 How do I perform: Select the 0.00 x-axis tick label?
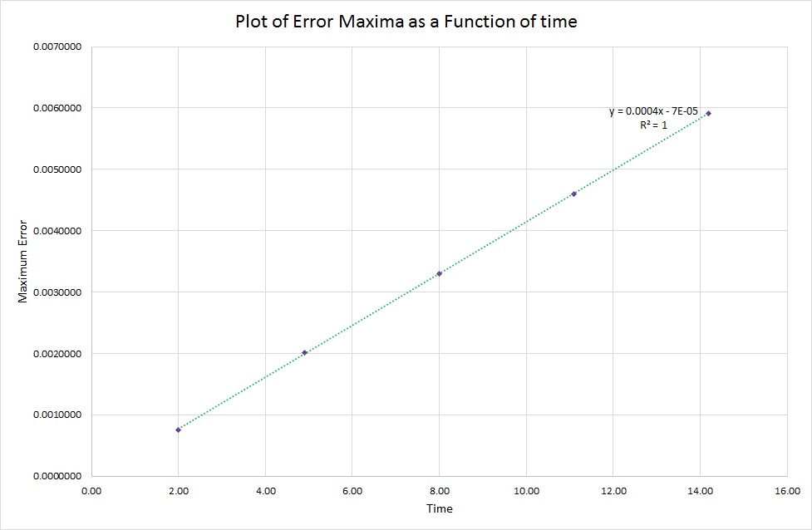(91, 491)
